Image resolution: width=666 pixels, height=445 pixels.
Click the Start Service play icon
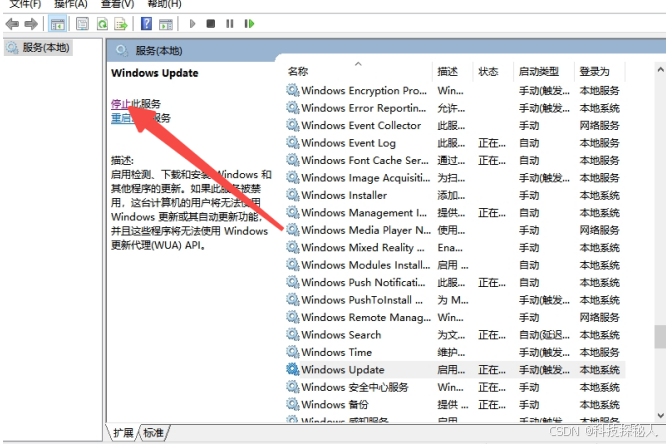coord(192,24)
